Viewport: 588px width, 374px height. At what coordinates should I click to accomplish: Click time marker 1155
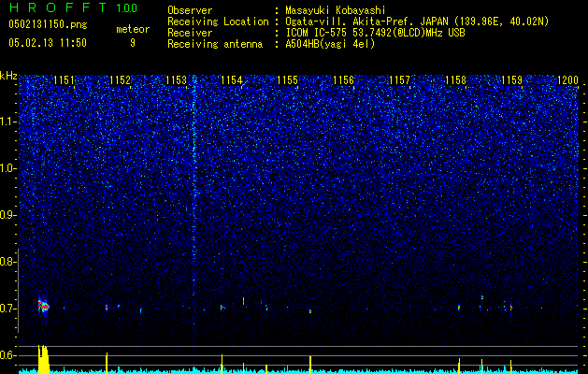288,79
